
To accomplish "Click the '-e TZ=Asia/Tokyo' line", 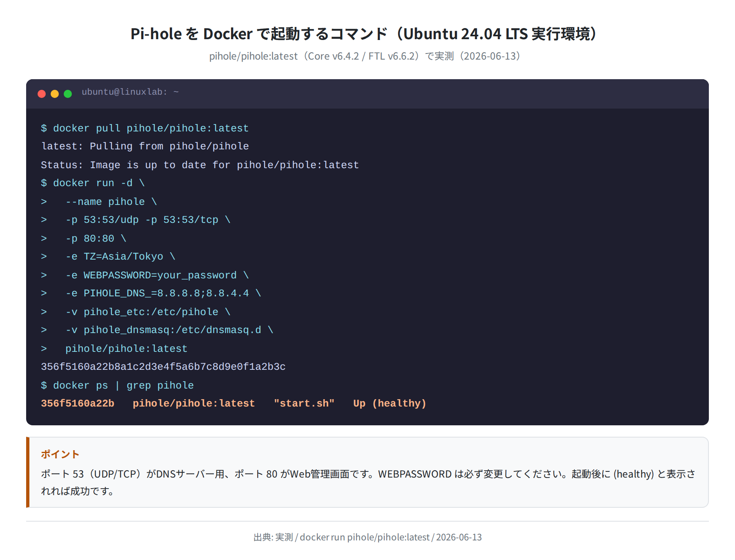I will [x=108, y=256].
